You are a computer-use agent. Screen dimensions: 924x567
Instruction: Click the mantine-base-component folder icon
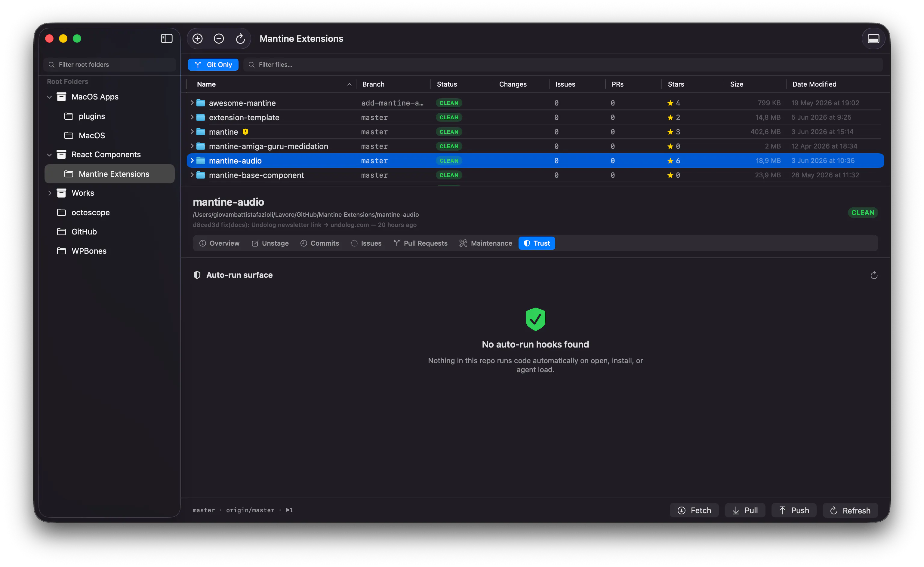(201, 175)
